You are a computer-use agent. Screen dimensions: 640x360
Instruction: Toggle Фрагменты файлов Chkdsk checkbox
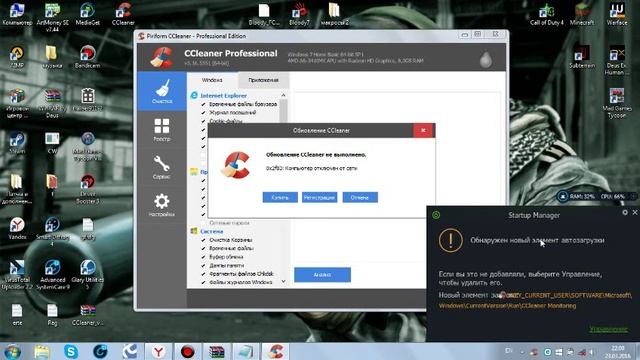coord(203,274)
